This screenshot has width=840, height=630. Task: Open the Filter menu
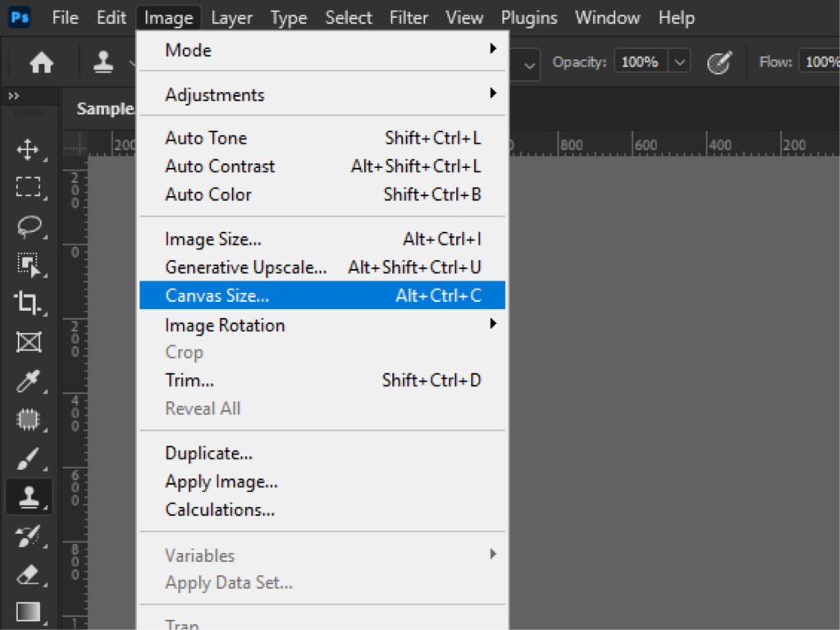pyautogui.click(x=408, y=17)
